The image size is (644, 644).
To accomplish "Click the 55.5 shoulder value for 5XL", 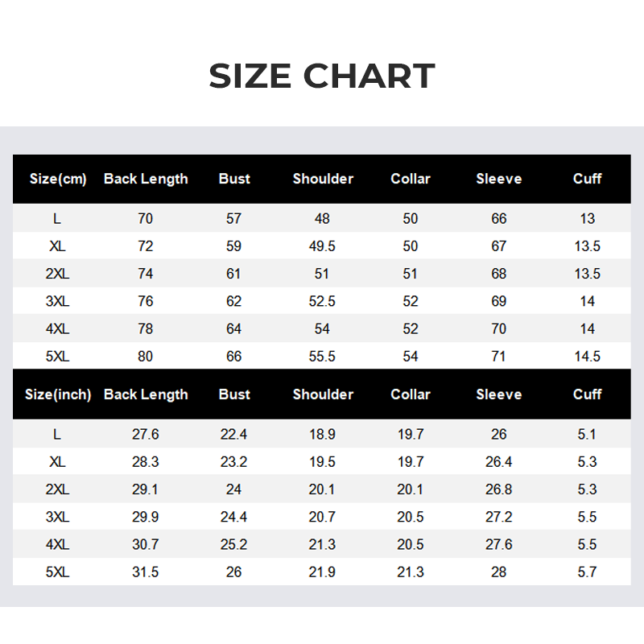I will [322, 357].
